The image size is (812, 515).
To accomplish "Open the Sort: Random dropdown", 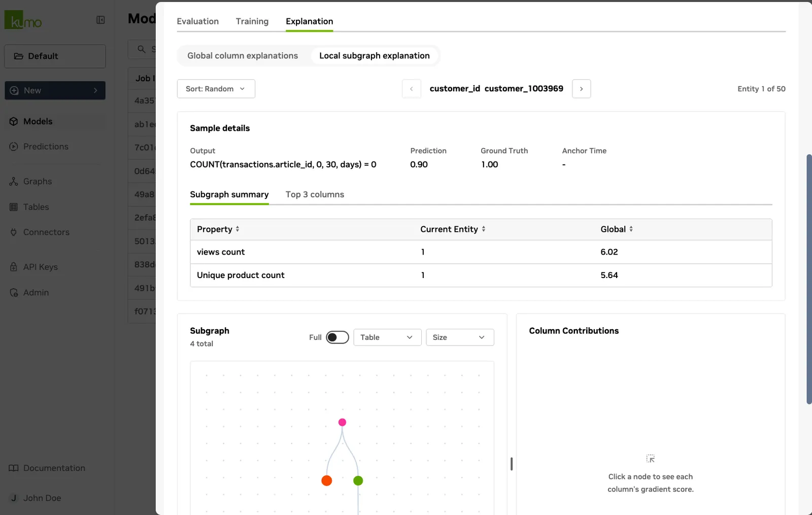I will [x=216, y=89].
